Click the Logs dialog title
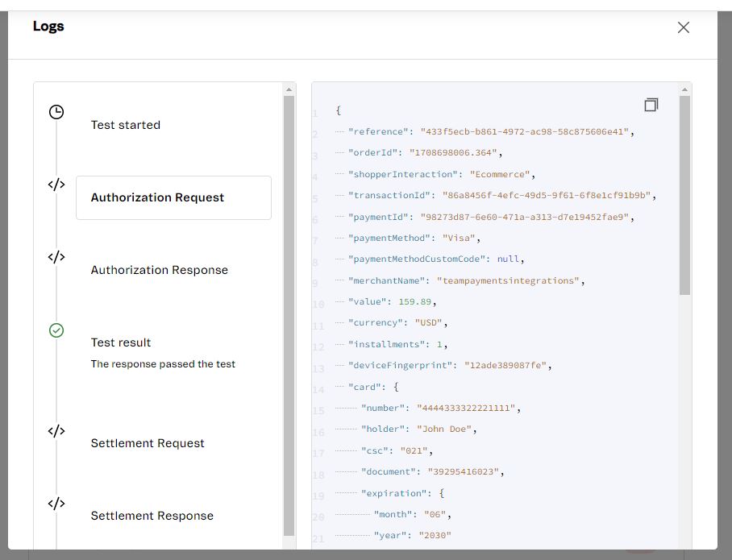732x560 pixels. (x=48, y=26)
